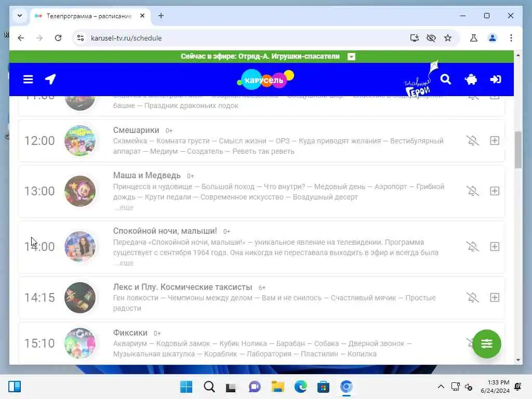Open Microsoft Store from taskbar

click(323, 387)
